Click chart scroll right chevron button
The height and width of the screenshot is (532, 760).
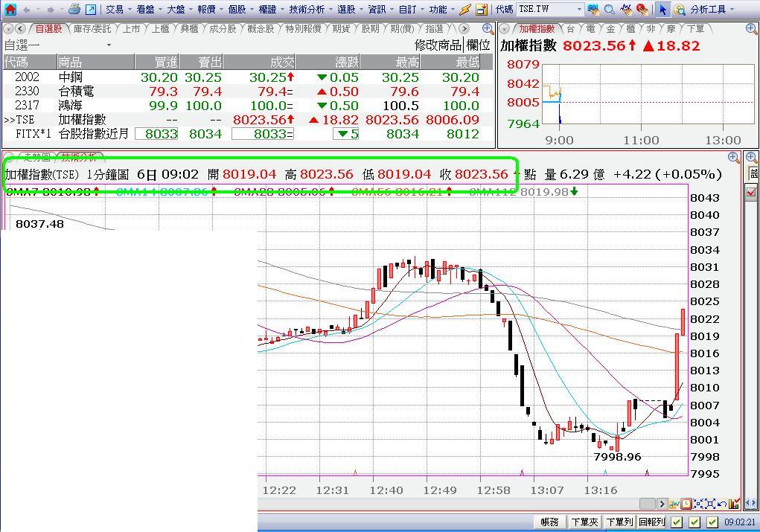coord(662,504)
